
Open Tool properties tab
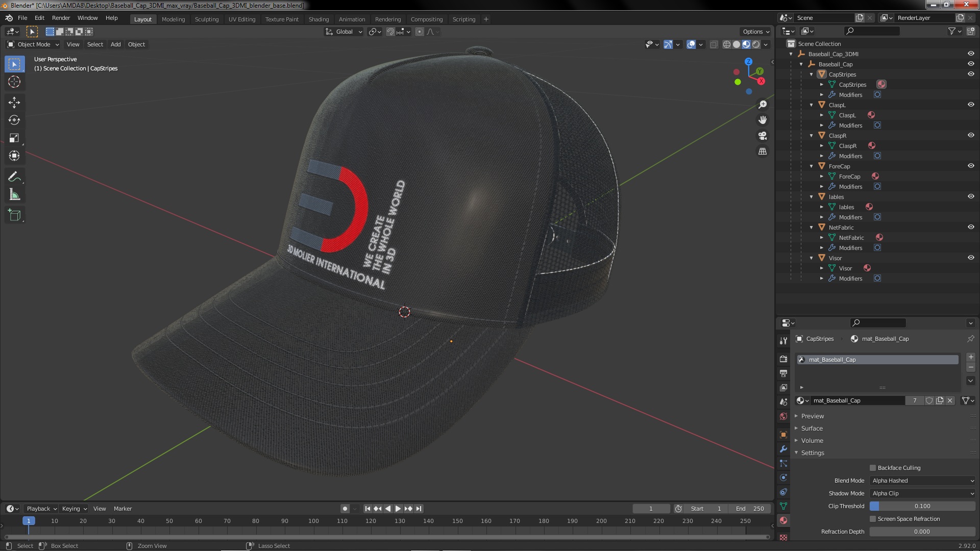pyautogui.click(x=783, y=341)
